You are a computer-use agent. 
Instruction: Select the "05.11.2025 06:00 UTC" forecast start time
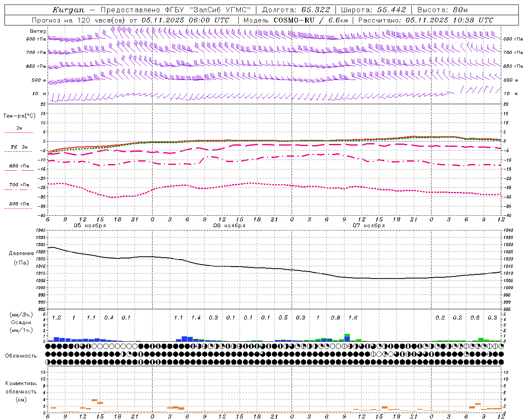tap(185, 20)
